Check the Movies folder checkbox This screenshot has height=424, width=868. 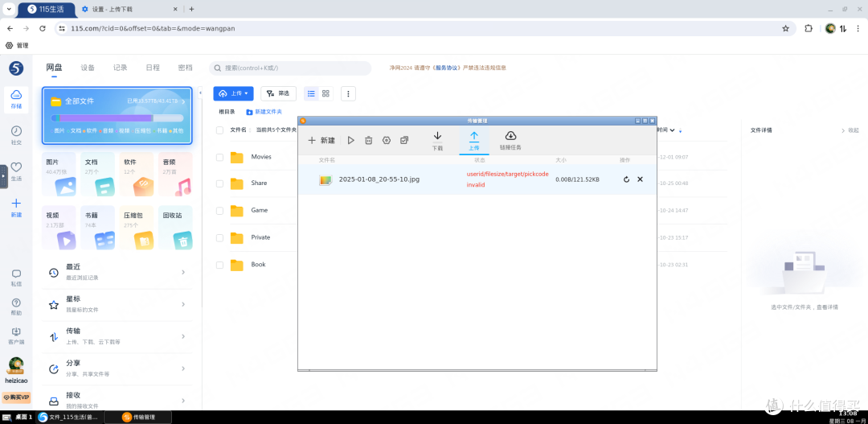(x=220, y=157)
